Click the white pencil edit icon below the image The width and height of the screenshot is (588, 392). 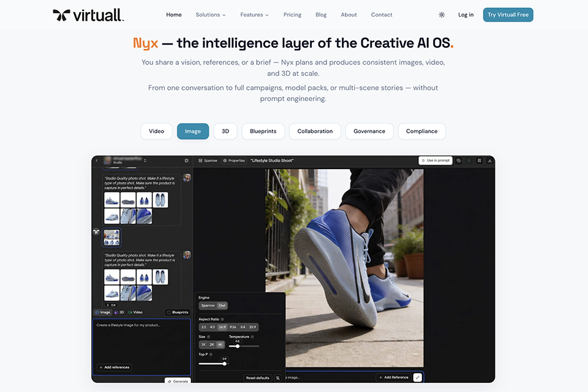418,377
